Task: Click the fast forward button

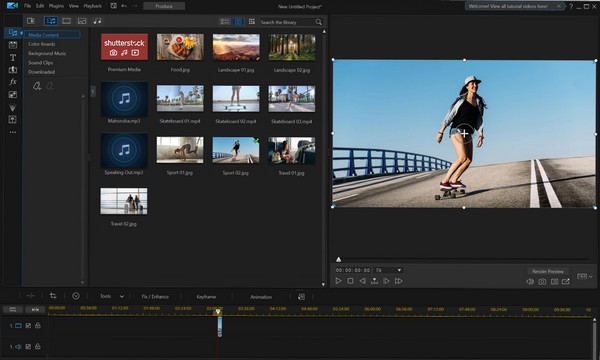Action: (398, 281)
